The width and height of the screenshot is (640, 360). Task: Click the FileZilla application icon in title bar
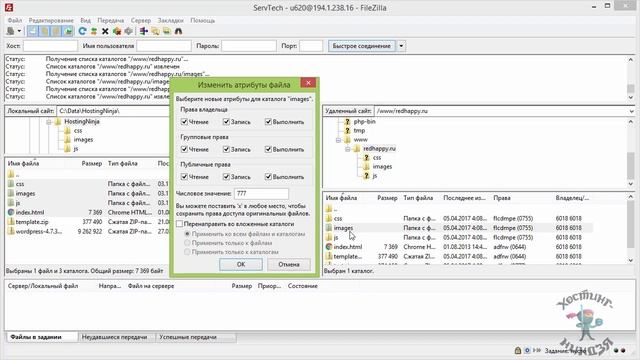[8, 7]
